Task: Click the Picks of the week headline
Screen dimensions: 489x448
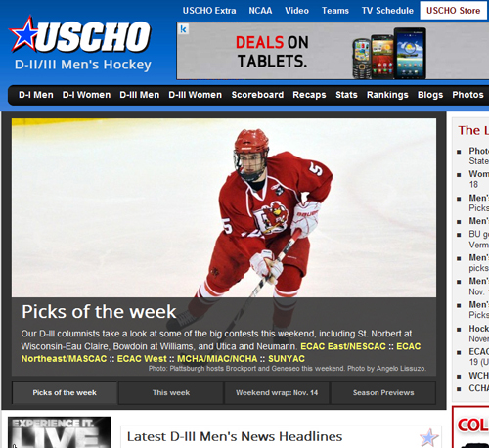Action: (99, 312)
